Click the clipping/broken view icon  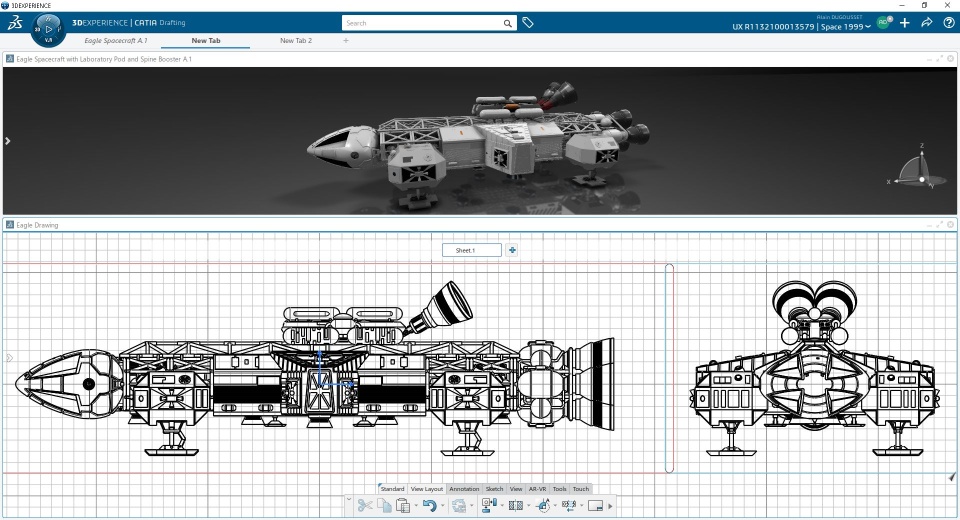[x=569, y=505]
